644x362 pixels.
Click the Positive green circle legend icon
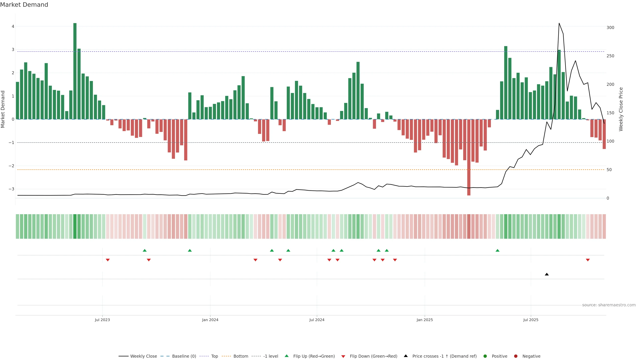(x=485, y=356)
